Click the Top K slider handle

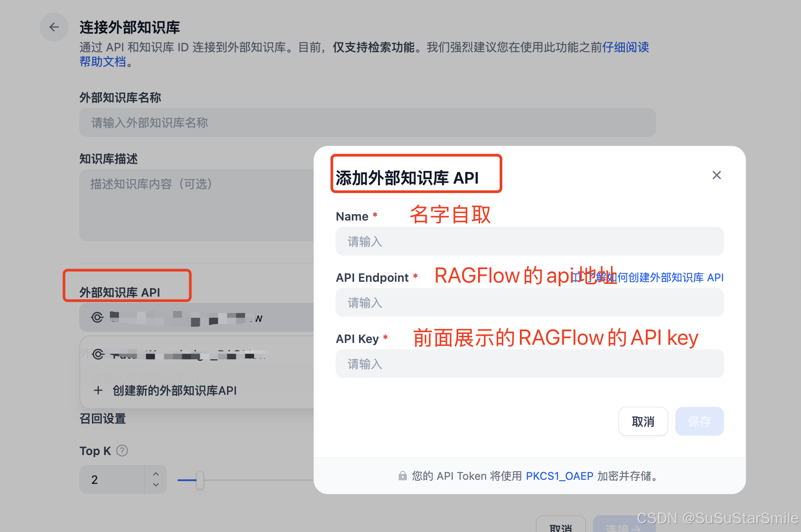(200, 480)
